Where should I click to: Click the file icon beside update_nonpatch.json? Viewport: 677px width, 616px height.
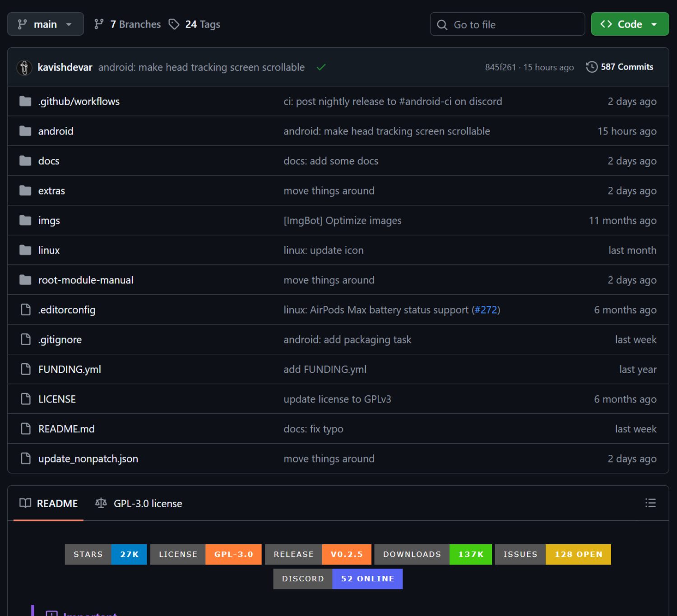(26, 459)
